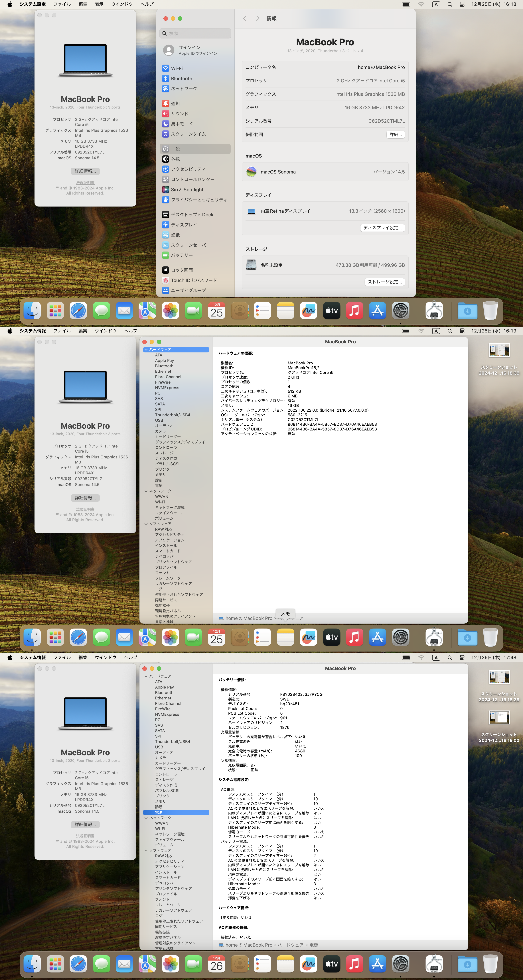
Task: Click 詳細... button in 保証範囲 row
Action: click(x=396, y=135)
